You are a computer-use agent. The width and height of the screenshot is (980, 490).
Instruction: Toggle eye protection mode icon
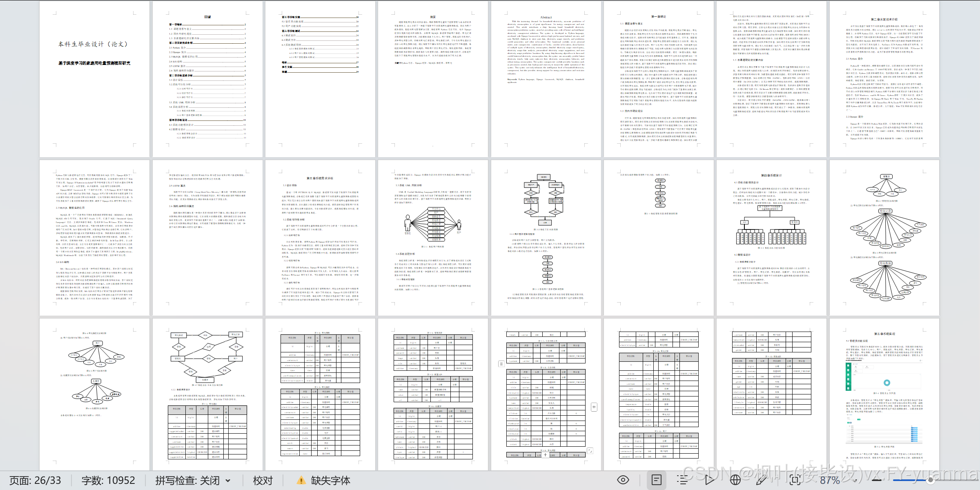(623, 480)
